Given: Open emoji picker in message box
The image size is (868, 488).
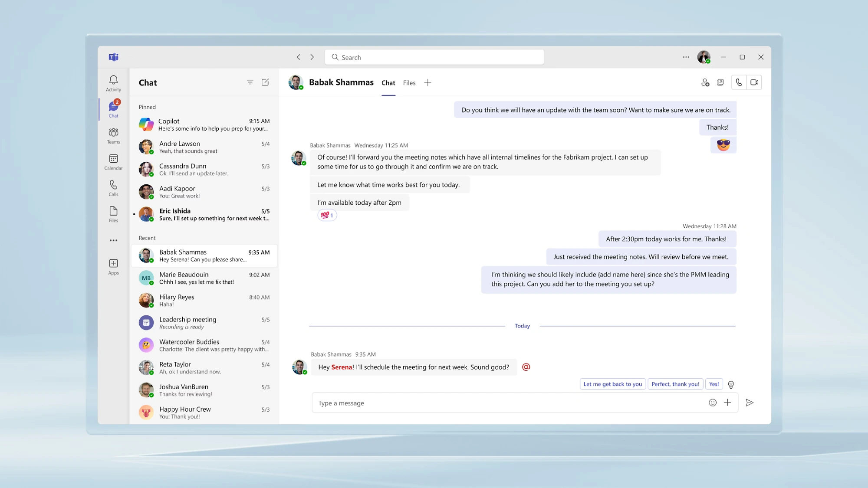Looking at the screenshot, I should pos(712,403).
